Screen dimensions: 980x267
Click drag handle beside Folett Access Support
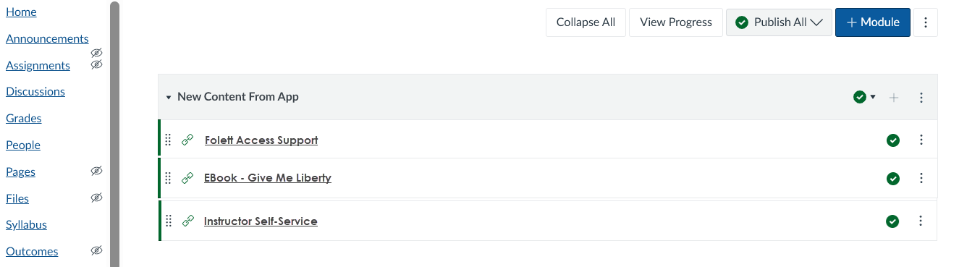coord(168,140)
